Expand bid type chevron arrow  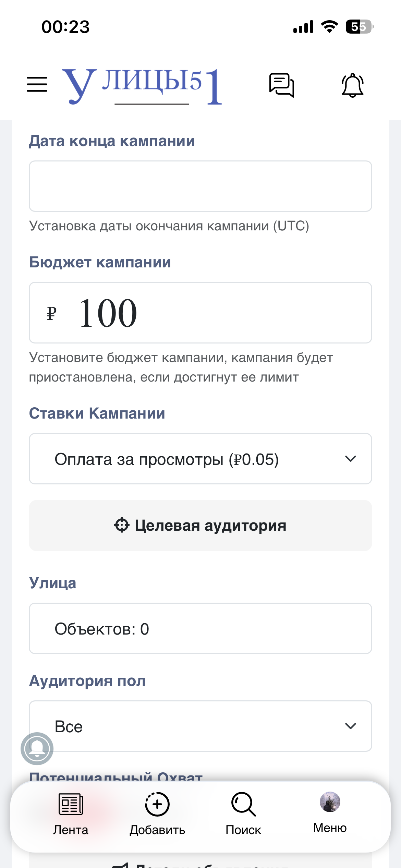click(351, 459)
